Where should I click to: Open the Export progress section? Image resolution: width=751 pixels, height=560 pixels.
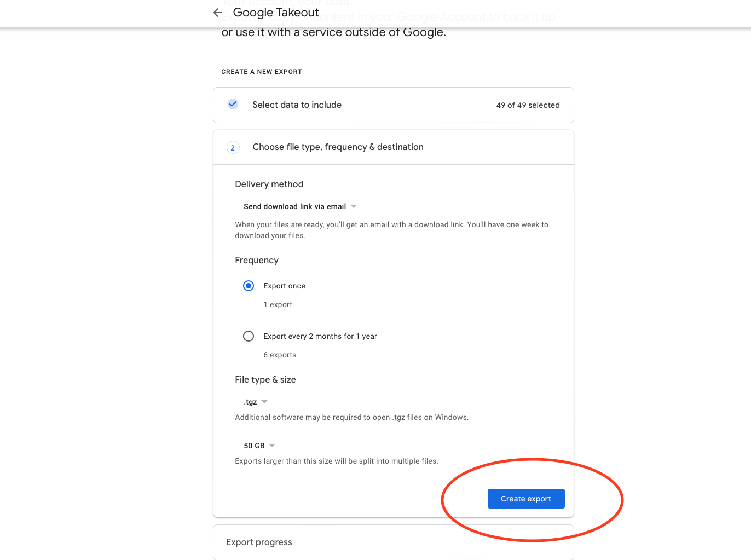click(x=259, y=542)
